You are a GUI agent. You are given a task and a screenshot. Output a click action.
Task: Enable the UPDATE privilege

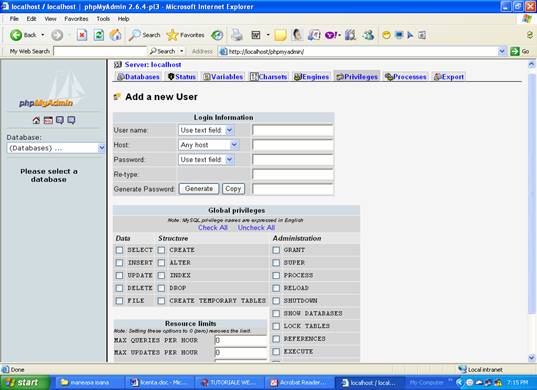coord(119,276)
